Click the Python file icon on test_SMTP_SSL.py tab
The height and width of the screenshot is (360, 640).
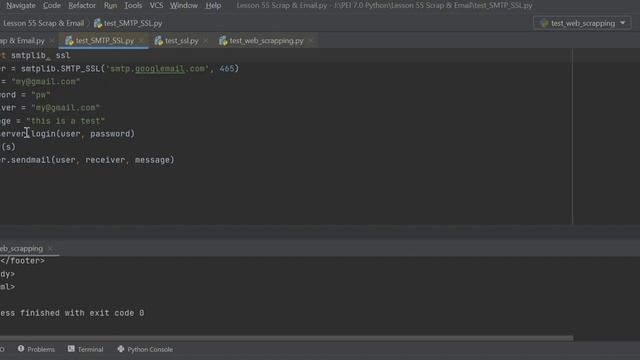[x=69, y=40]
